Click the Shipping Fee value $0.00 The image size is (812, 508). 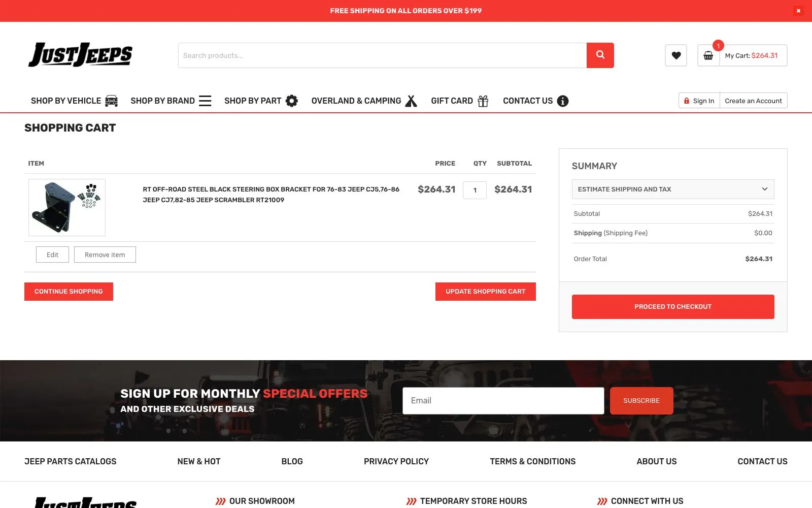(x=763, y=233)
